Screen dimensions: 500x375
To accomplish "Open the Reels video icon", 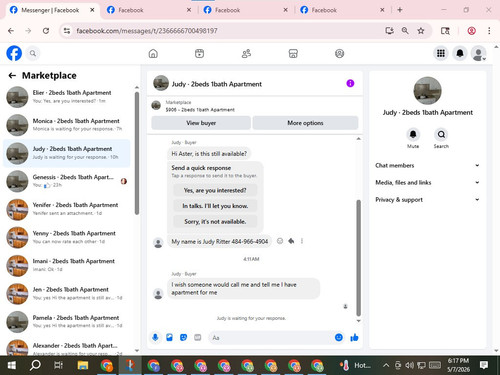I will [199, 53].
